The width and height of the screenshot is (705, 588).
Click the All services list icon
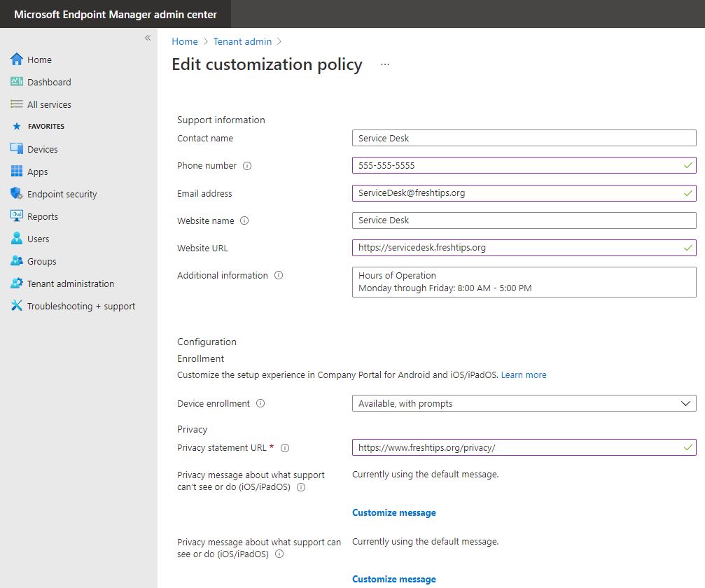pyautogui.click(x=17, y=104)
